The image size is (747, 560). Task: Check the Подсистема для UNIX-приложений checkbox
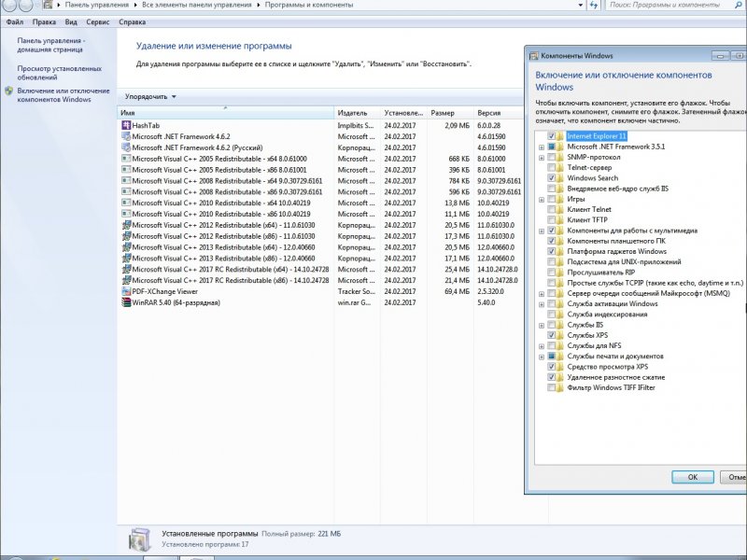[x=551, y=262]
